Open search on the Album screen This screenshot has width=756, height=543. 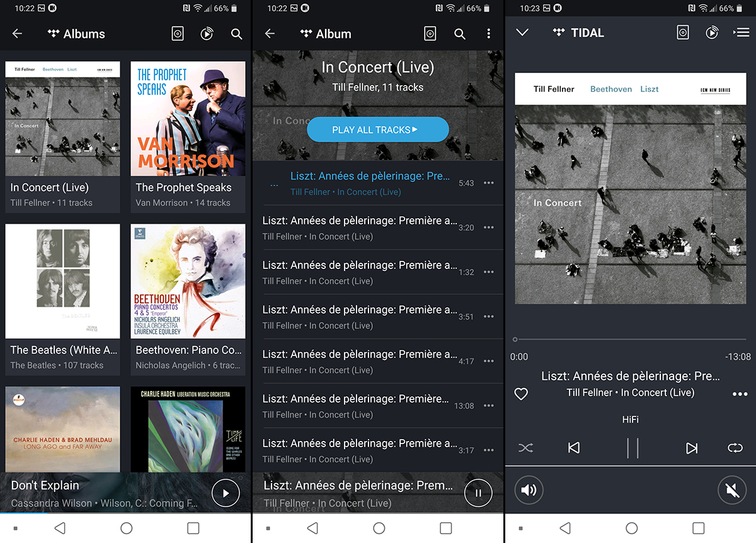coord(460,34)
